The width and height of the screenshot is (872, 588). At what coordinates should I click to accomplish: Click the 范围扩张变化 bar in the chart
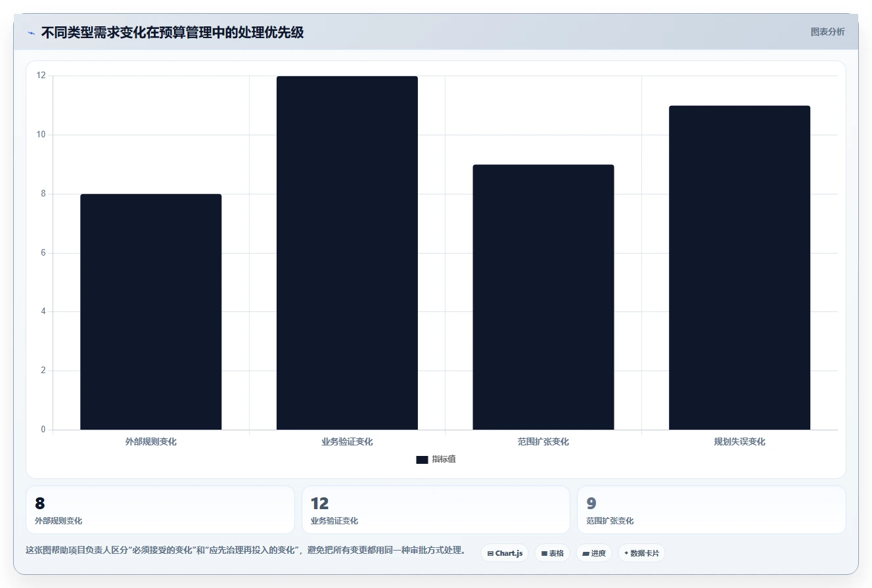[543, 297]
